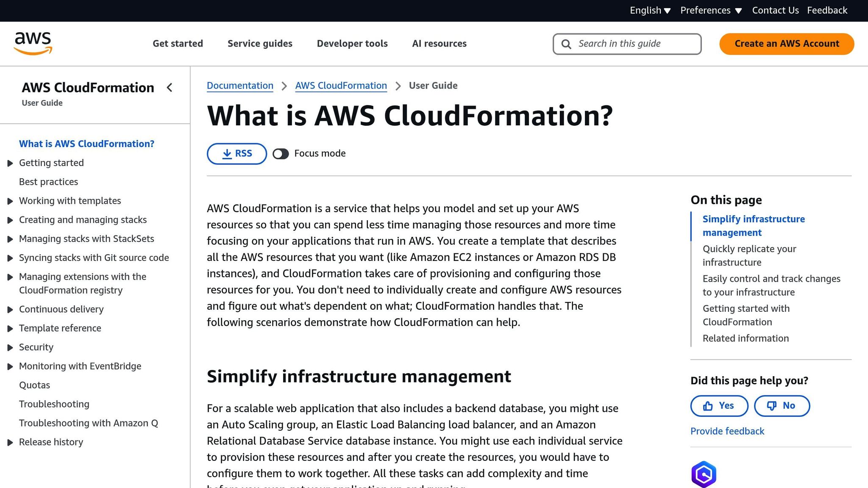The height and width of the screenshot is (488, 868).
Task: Click the Simplify infrastructure management heading
Action: coord(359,377)
